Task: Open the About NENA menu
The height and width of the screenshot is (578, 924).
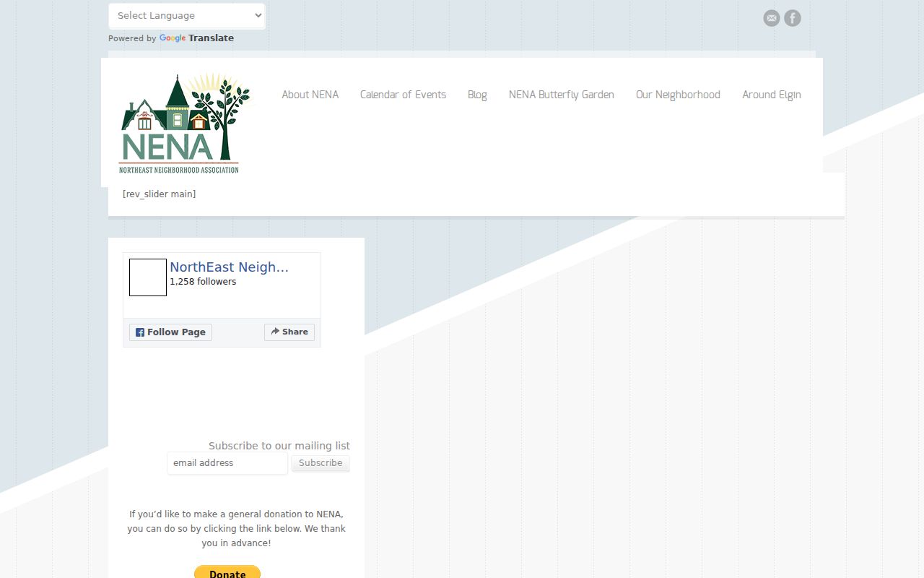Action: pos(310,95)
